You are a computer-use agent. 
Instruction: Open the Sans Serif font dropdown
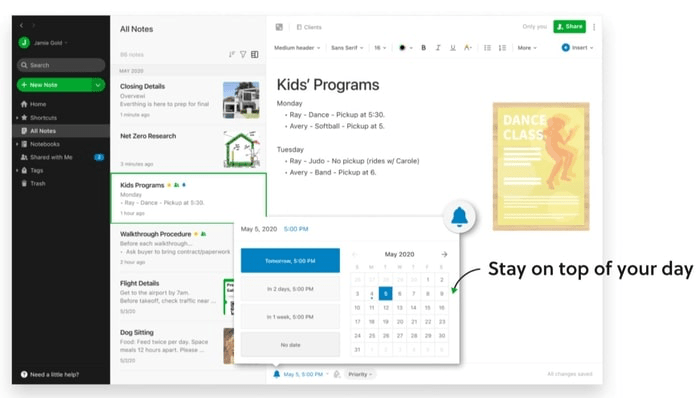point(347,48)
